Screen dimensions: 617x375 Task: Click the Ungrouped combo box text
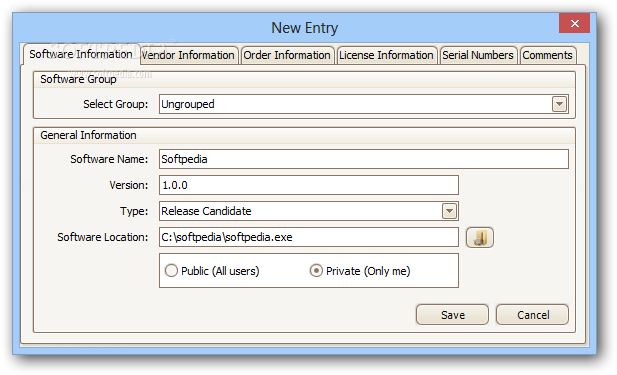pos(188,104)
